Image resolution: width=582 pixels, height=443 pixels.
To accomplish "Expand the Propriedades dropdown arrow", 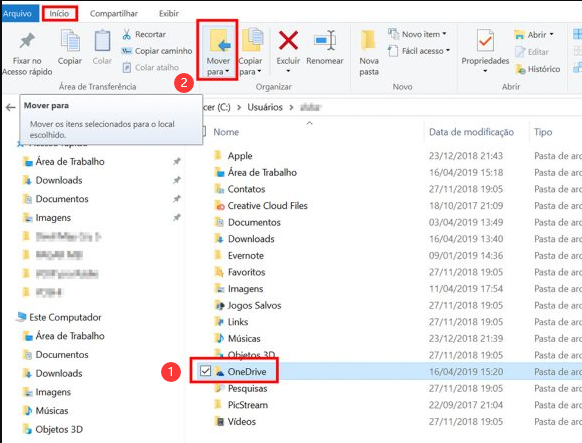I will (x=485, y=71).
